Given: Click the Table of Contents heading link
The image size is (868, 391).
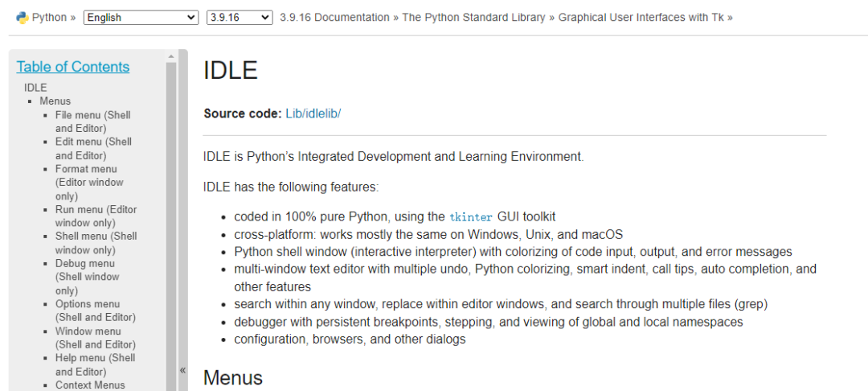Looking at the screenshot, I should 73,67.
